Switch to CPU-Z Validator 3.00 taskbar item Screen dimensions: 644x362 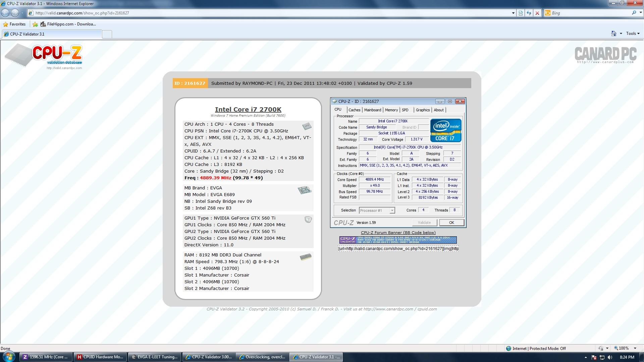pos(209,357)
